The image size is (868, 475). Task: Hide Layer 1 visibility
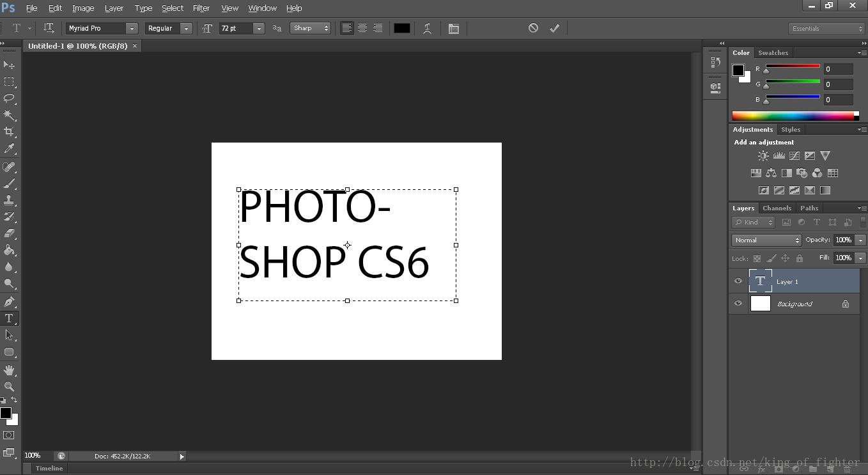738,281
